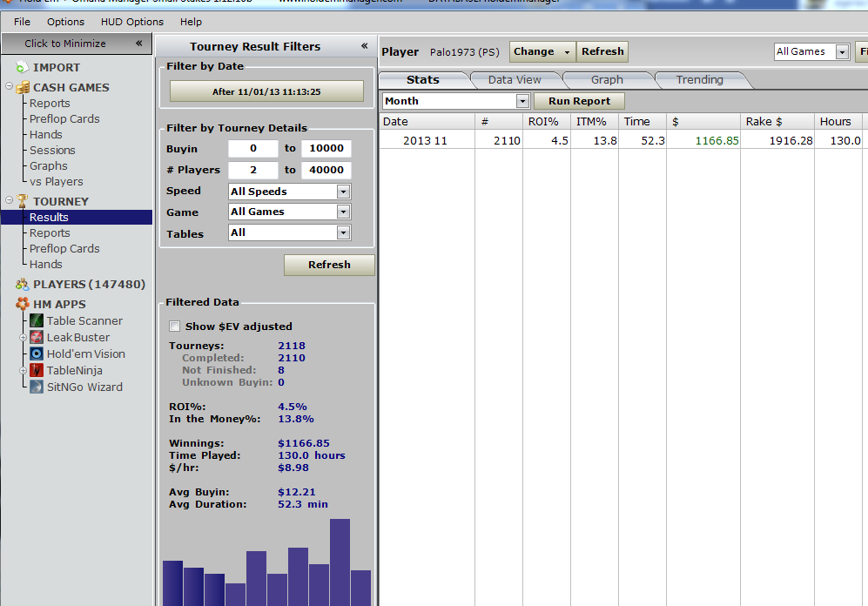Select Hands under Tourney
Viewport: 868px width, 606px height.
(46, 265)
